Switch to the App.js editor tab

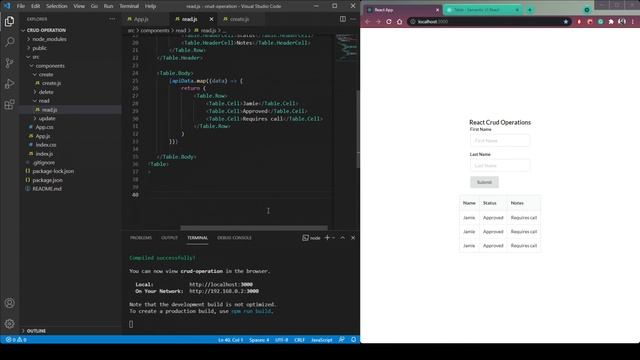point(141,19)
